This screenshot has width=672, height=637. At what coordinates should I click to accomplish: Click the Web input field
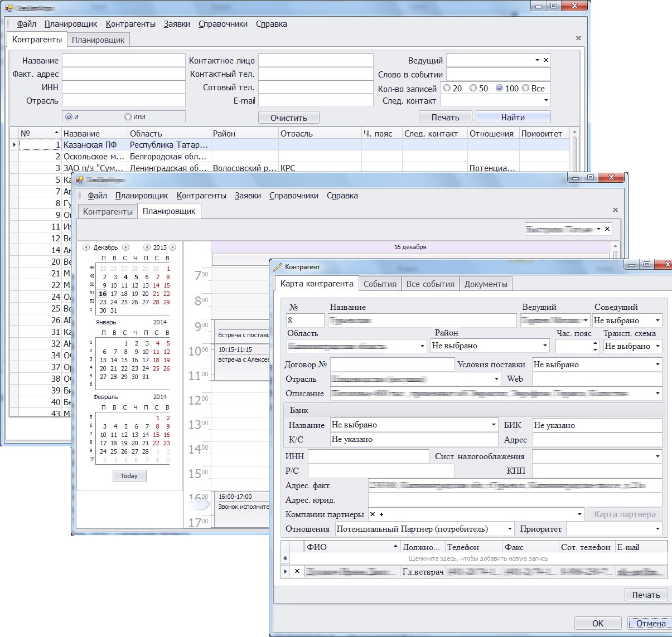(597, 379)
